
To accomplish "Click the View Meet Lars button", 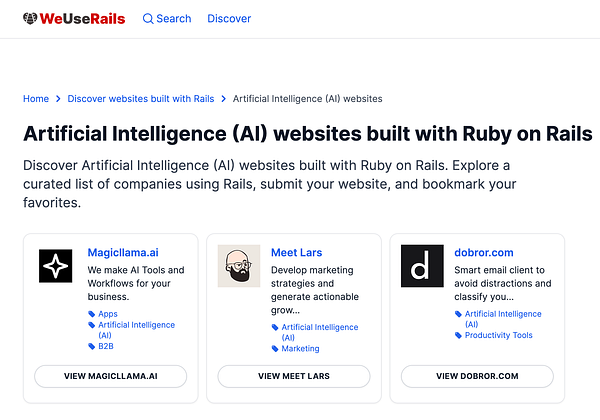I will 294,376.
